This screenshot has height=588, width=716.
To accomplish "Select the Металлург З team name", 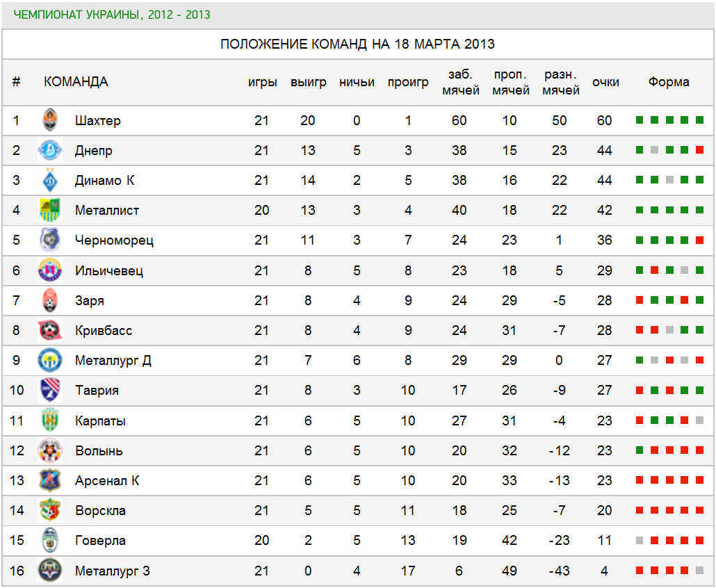I will tap(113, 571).
